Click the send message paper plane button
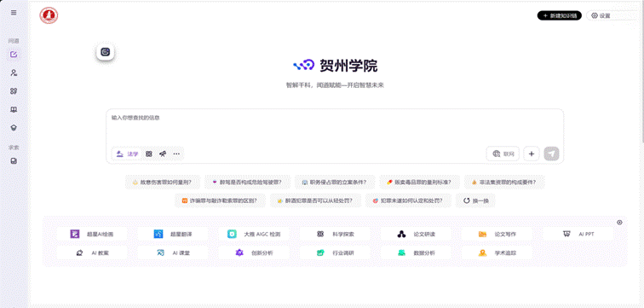 pos(552,154)
